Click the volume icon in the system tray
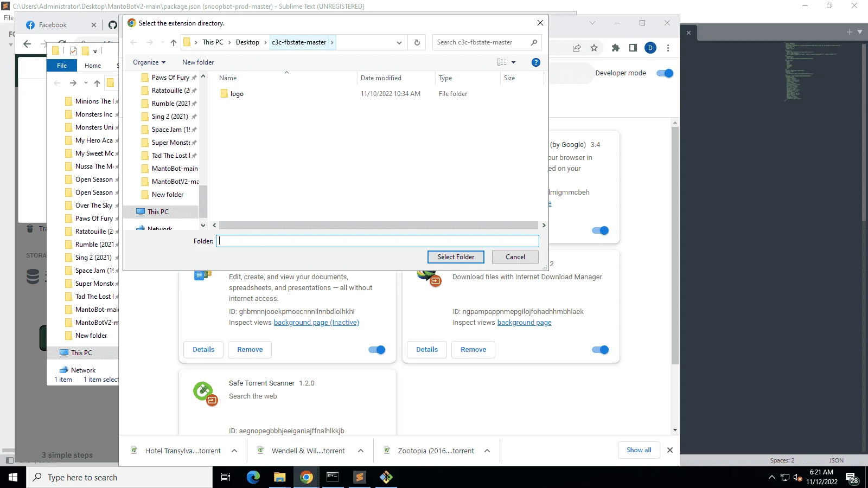 pyautogui.click(x=797, y=478)
